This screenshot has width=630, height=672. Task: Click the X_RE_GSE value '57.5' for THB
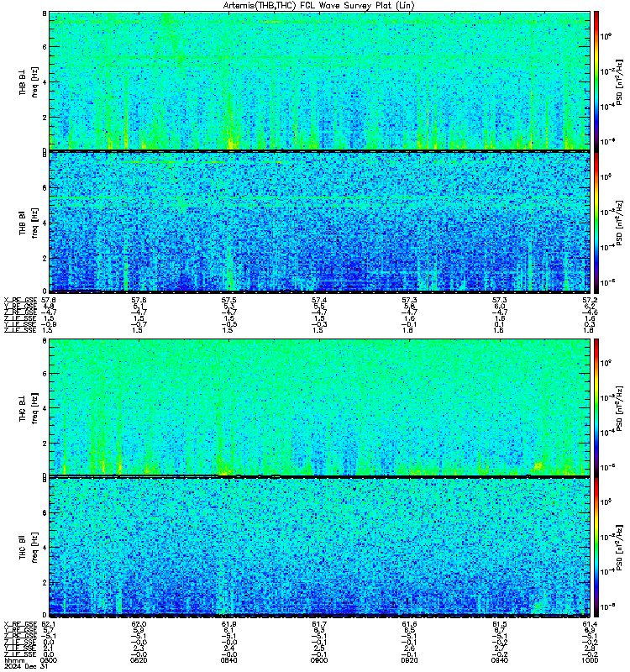click(x=228, y=300)
